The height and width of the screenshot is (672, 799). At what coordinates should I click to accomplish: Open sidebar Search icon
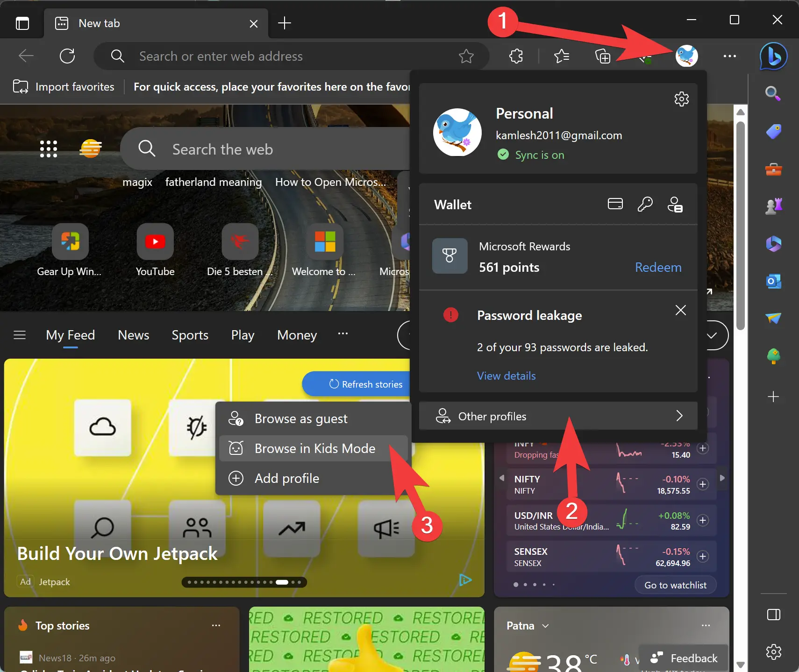tap(773, 94)
